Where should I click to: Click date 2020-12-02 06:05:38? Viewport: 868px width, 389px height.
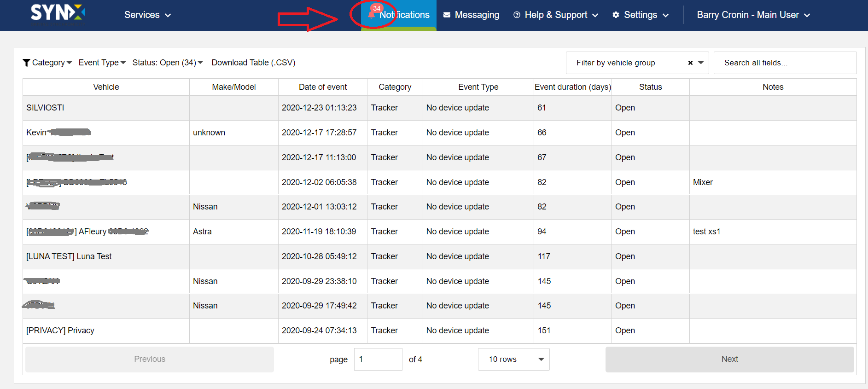[319, 182]
